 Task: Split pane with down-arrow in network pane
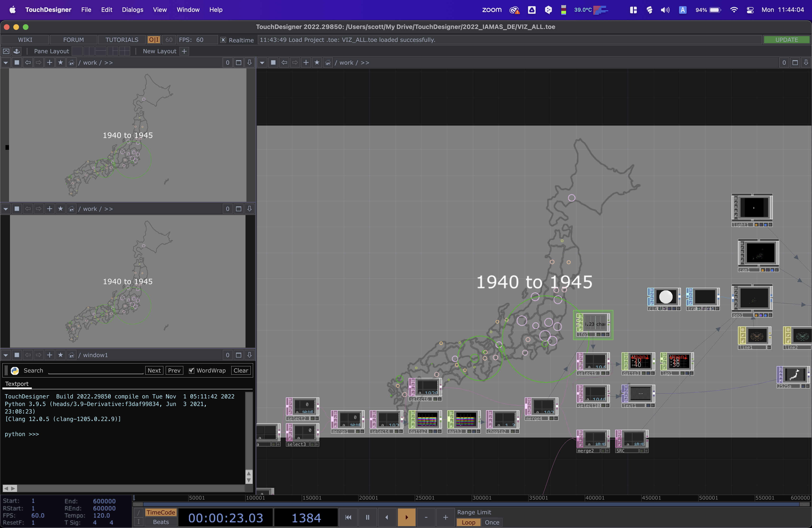pos(806,62)
